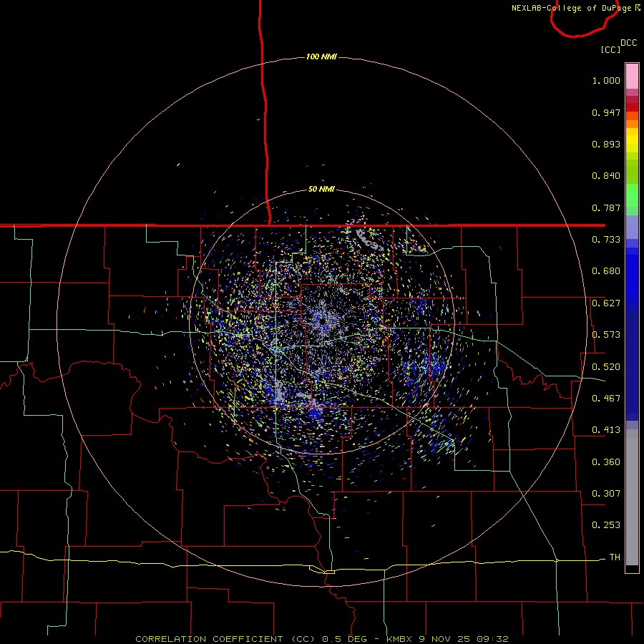644x644 pixels.
Task: Select the 1.000 legend value
Action: [x=606, y=80]
